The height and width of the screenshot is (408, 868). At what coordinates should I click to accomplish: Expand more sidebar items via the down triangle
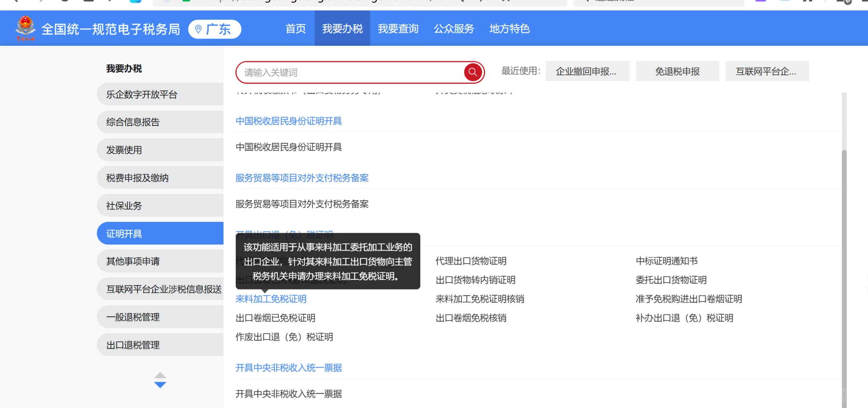[160, 385]
